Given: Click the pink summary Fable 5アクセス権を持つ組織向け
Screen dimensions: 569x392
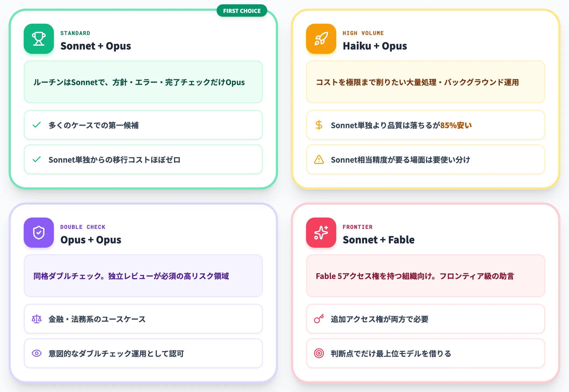Looking at the screenshot, I should tap(426, 276).
